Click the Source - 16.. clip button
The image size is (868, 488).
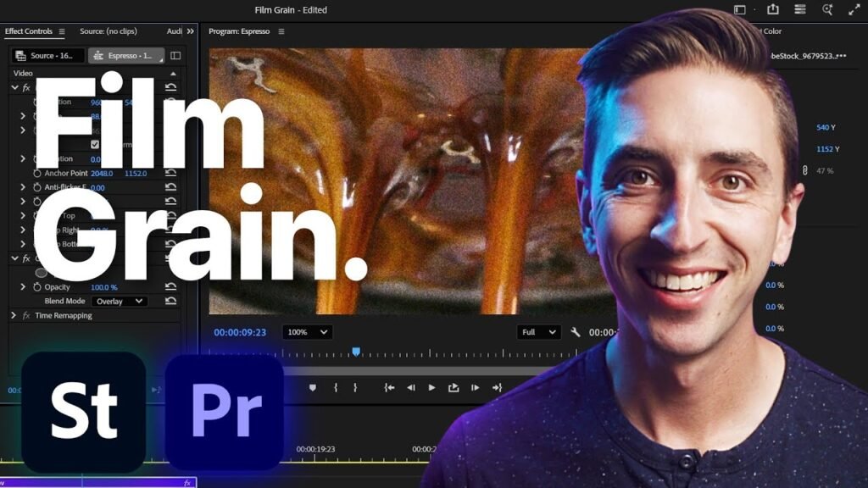tap(47, 55)
